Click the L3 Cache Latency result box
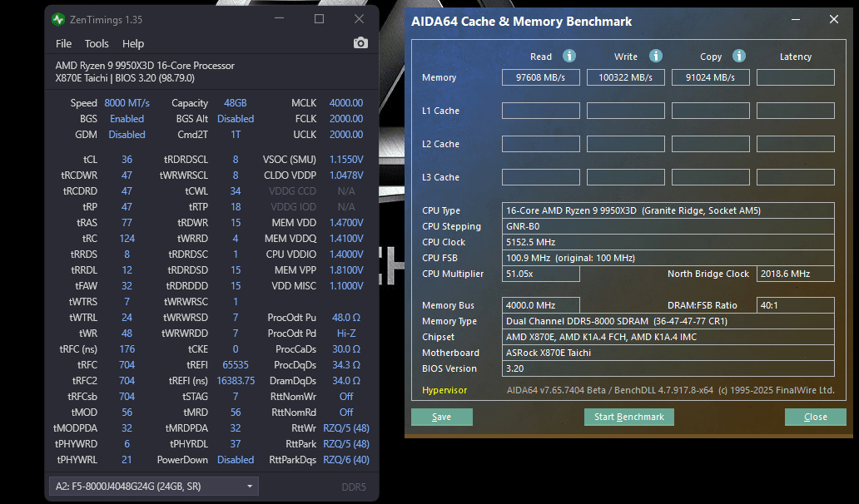The image size is (859, 504). 796,177
